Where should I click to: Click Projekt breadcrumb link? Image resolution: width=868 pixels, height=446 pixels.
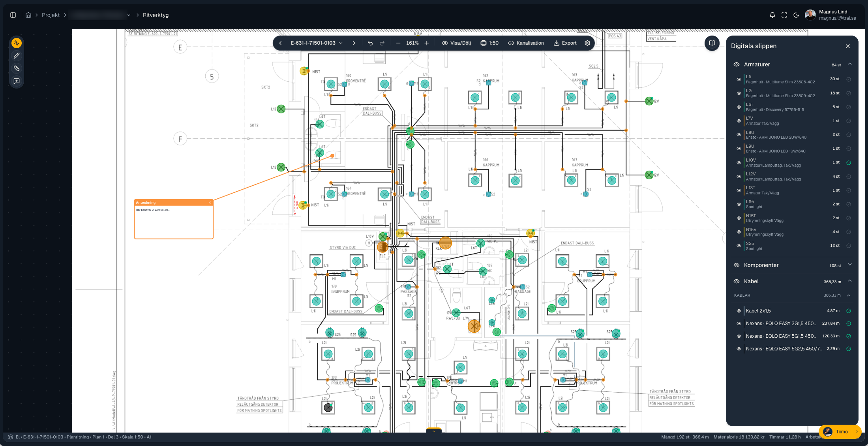51,15
